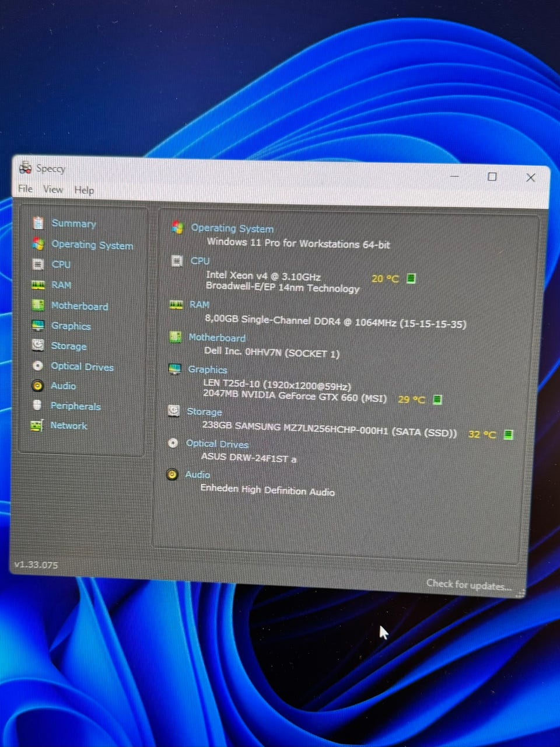Open the Help menu
The image size is (560, 747).
(x=84, y=190)
